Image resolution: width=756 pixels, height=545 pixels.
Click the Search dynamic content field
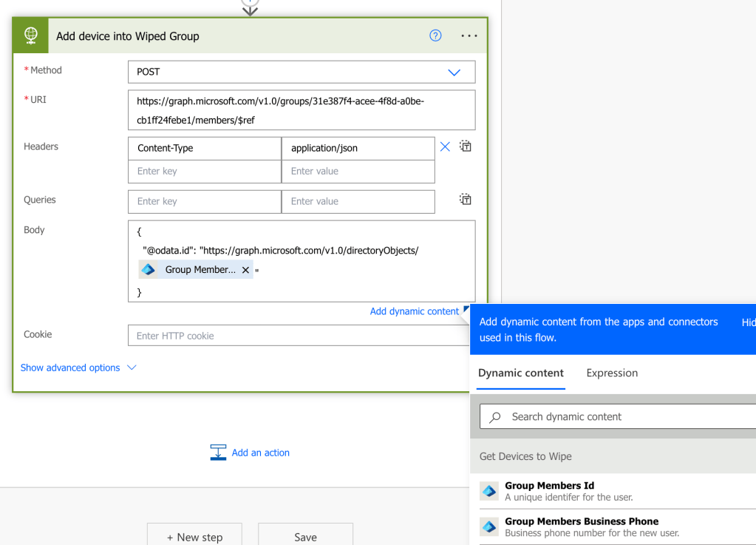pyautogui.click(x=628, y=416)
